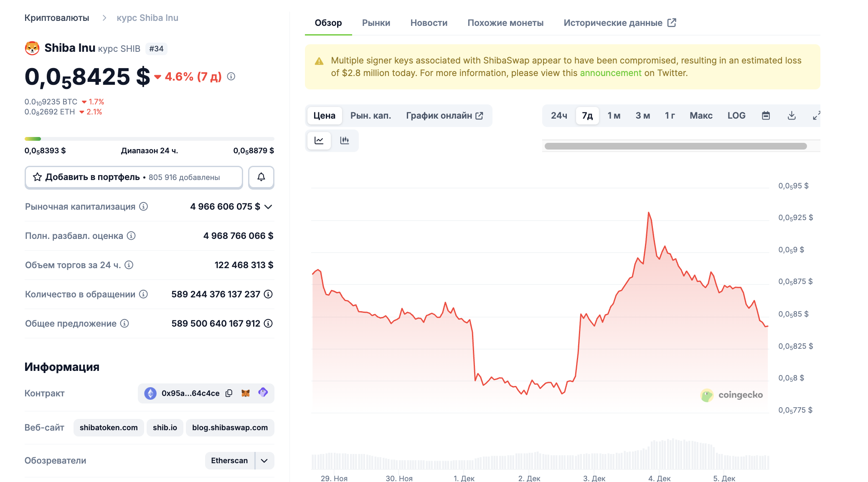
Task: Download chart data via download icon
Action: pyautogui.click(x=792, y=116)
